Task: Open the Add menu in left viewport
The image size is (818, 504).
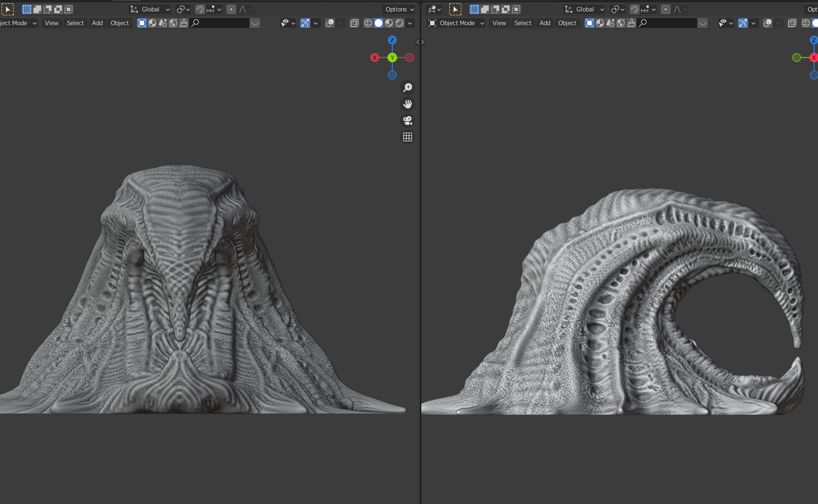Action: 97,23
